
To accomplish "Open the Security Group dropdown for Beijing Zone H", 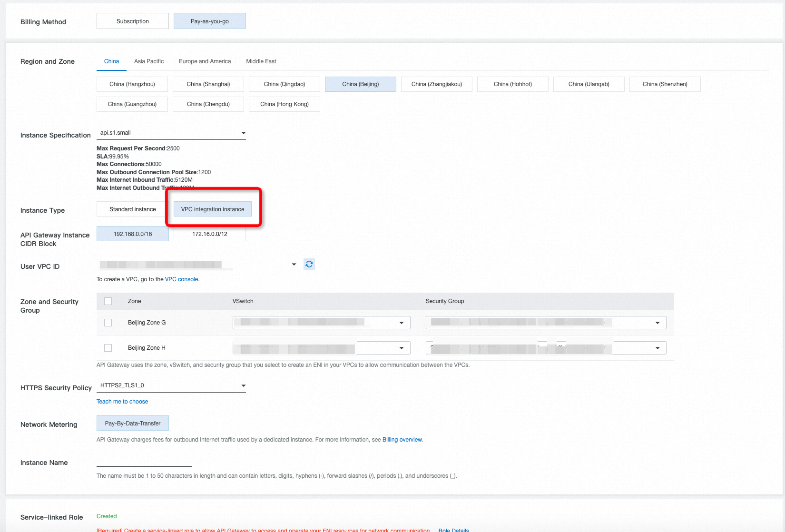I will (658, 347).
